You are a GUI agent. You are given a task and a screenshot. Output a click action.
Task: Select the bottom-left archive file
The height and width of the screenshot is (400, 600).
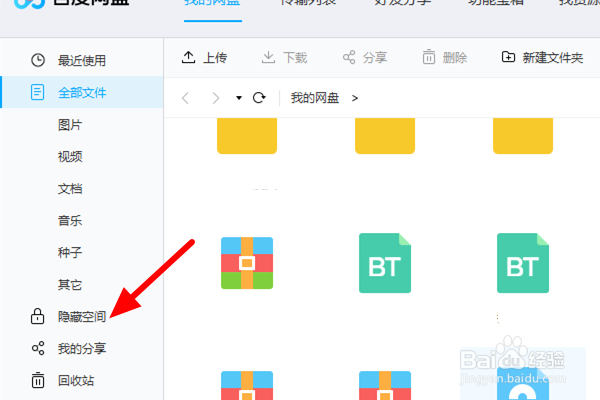click(x=247, y=385)
